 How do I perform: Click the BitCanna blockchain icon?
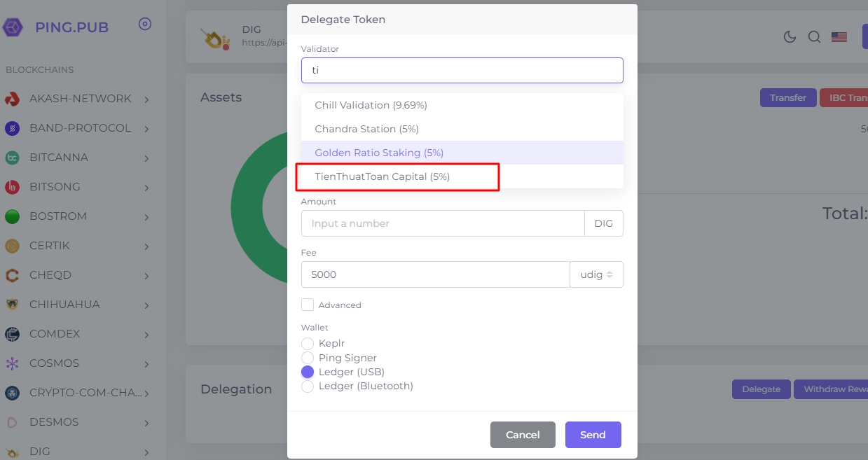(12, 158)
